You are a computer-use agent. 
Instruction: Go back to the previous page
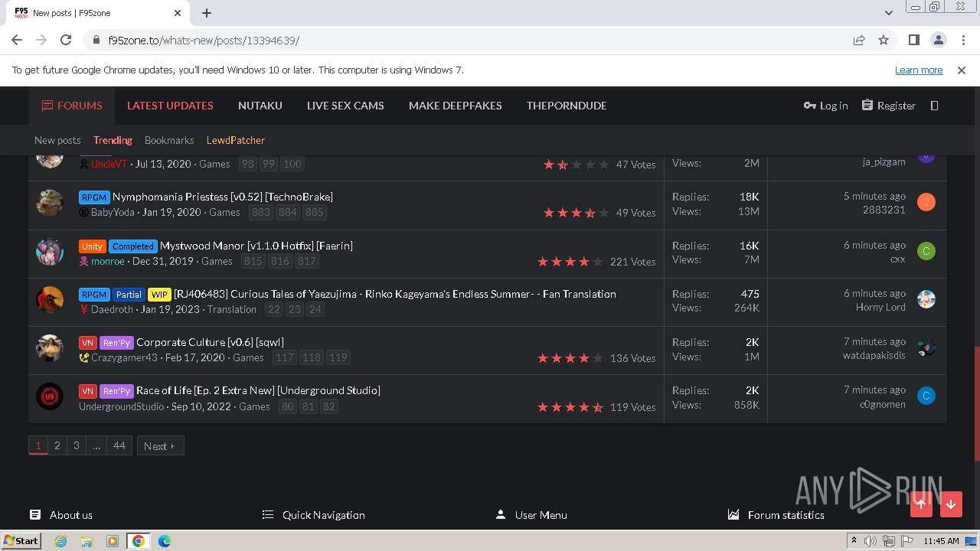(x=17, y=40)
